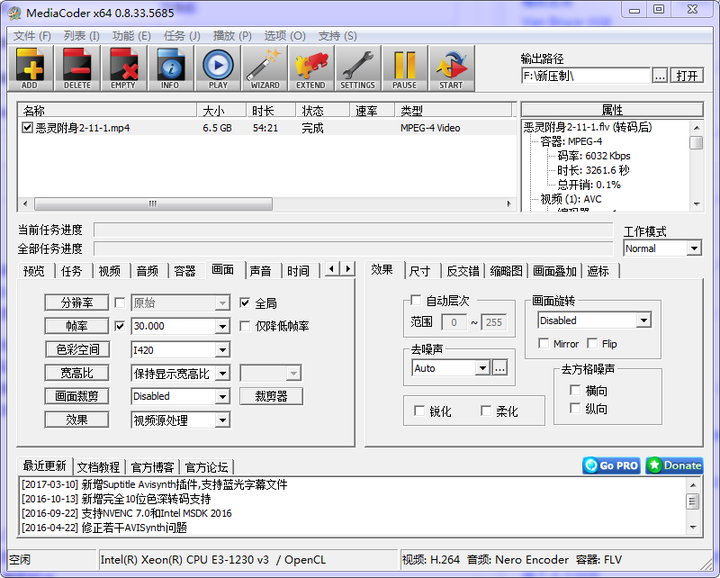Open the 文件 (F) menu
720x578 pixels.
pyautogui.click(x=32, y=35)
